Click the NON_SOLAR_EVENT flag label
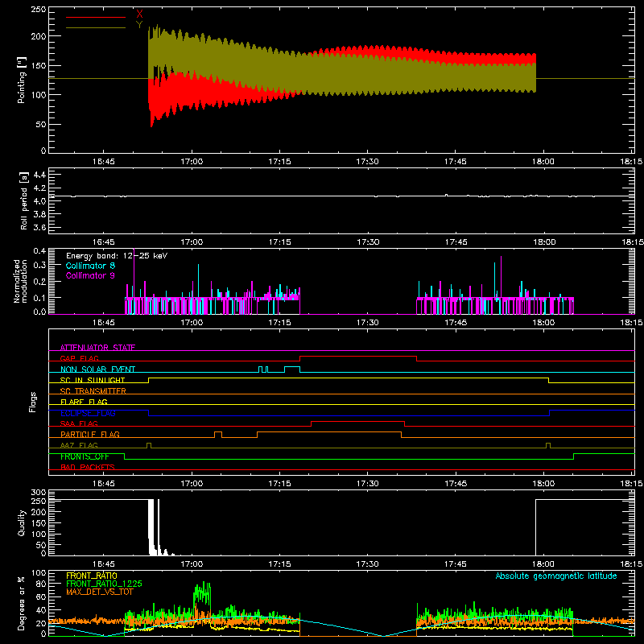This screenshot has height=644, width=644. pyautogui.click(x=97, y=369)
